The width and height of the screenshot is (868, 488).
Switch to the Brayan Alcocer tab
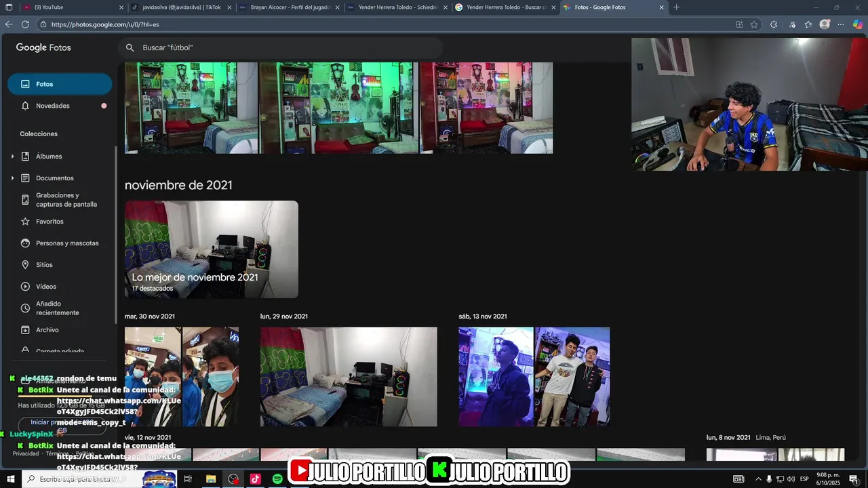pyautogui.click(x=290, y=7)
